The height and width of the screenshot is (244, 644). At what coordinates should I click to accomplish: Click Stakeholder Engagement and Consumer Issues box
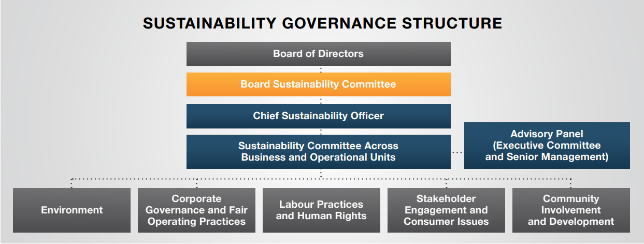click(446, 210)
